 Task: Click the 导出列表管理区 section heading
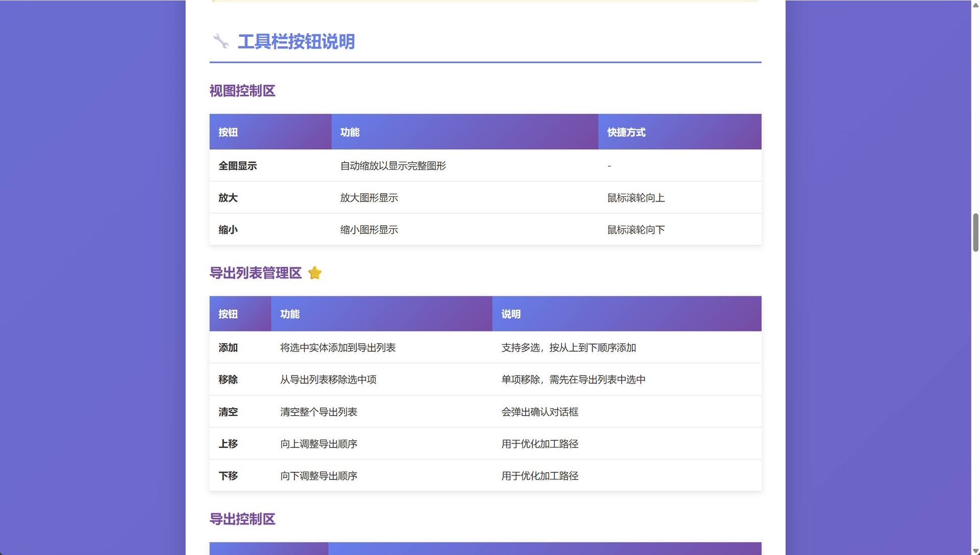tap(255, 273)
